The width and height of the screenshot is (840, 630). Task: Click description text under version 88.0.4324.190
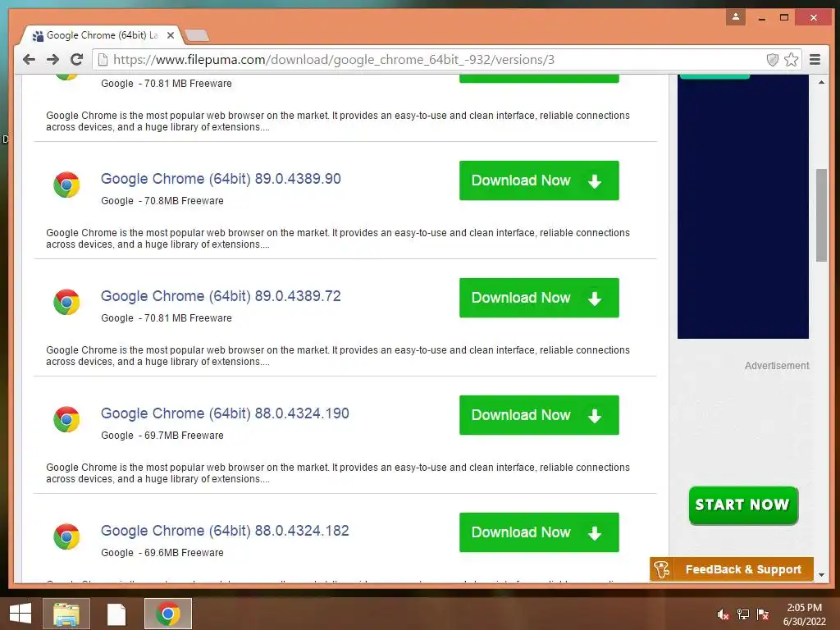337,473
